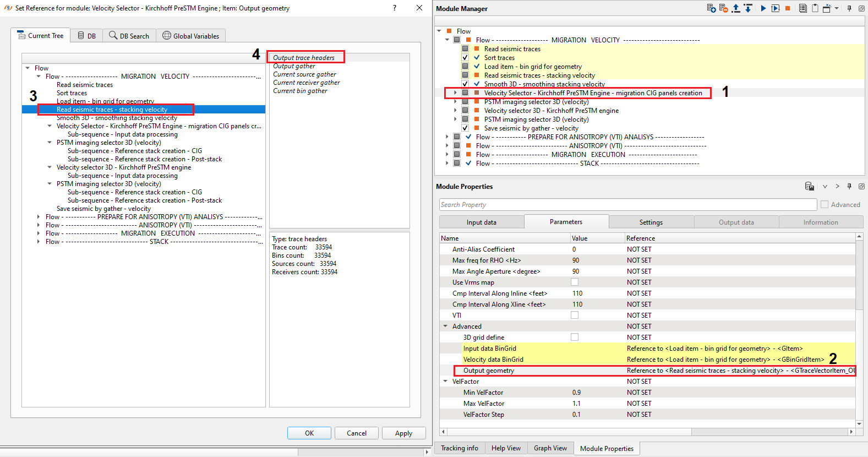Expand the Velocity Selector CIG panels module
The image size is (868, 457).
coord(455,93)
